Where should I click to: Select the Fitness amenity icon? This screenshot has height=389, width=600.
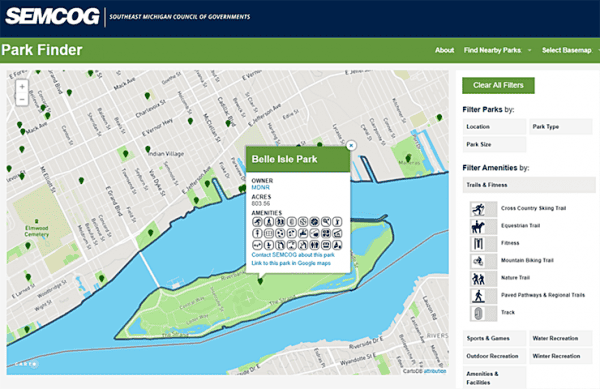point(478,244)
